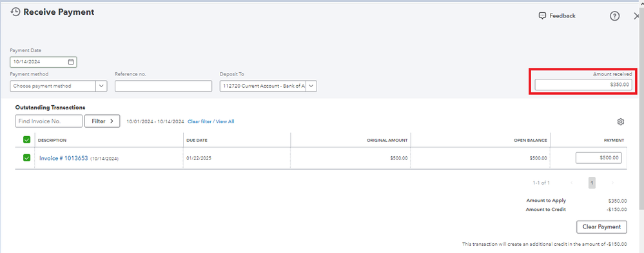The image size is (644, 253).
Task: Uncheck Invoice # 1013653 row checkbox
Action: pyautogui.click(x=26, y=157)
